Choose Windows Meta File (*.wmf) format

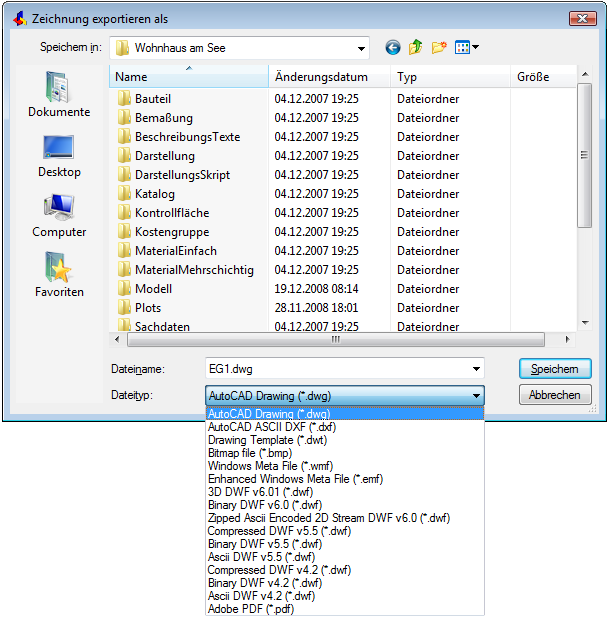click(x=345, y=466)
